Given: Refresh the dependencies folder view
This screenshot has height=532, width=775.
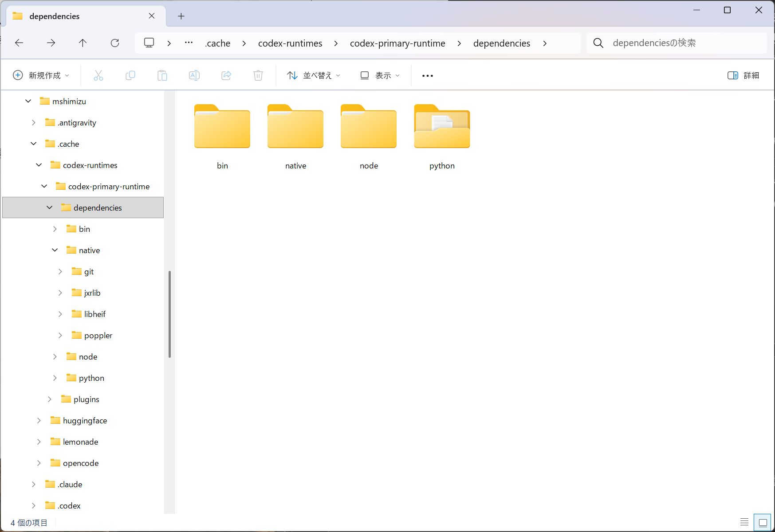Looking at the screenshot, I should (115, 43).
